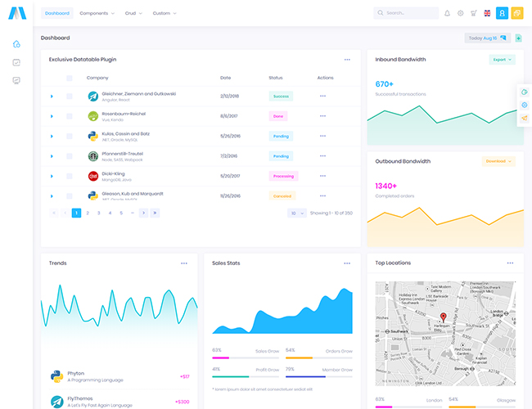532x409 pixels.
Task: Open the Crud menu in top navigation
Action: [x=133, y=13]
